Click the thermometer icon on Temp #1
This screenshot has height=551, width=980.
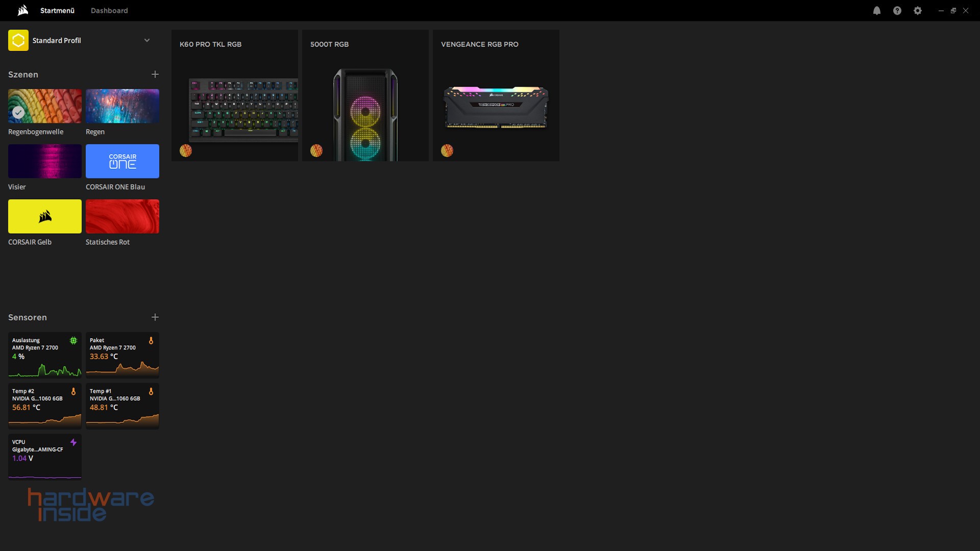tap(151, 391)
